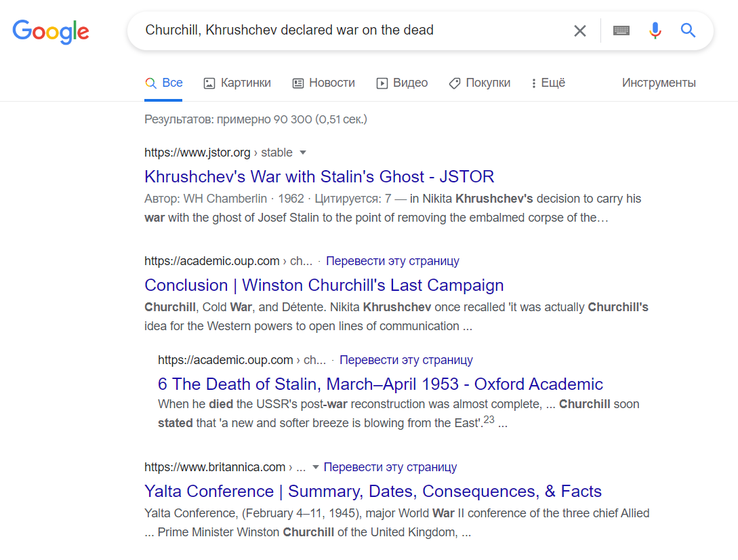Viewport: 738px width, 560px height.
Task: Translate the Conclusion Winston Churchill result page
Action: (x=392, y=261)
